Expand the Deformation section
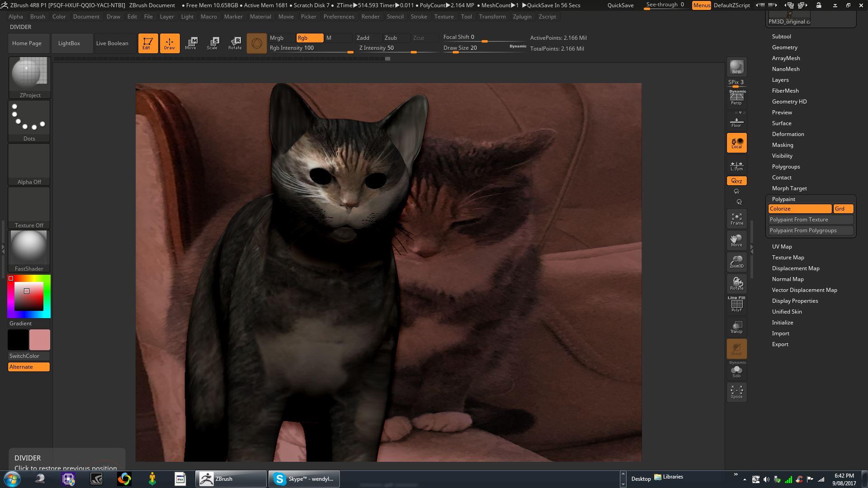Image resolution: width=868 pixels, height=488 pixels. point(788,134)
